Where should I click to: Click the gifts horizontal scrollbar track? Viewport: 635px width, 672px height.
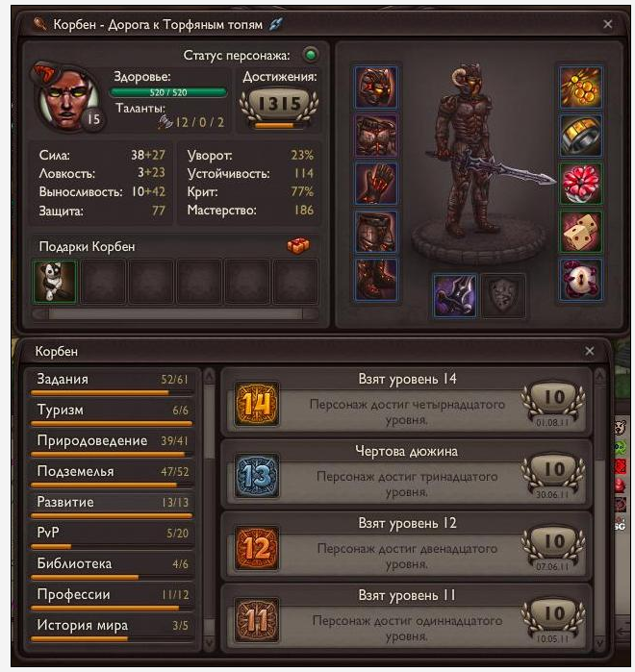[175, 314]
